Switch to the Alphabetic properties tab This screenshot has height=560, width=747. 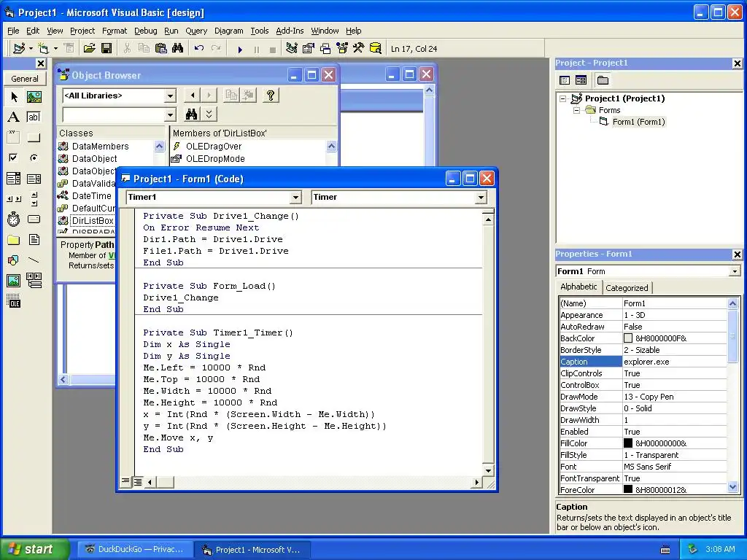(x=578, y=287)
